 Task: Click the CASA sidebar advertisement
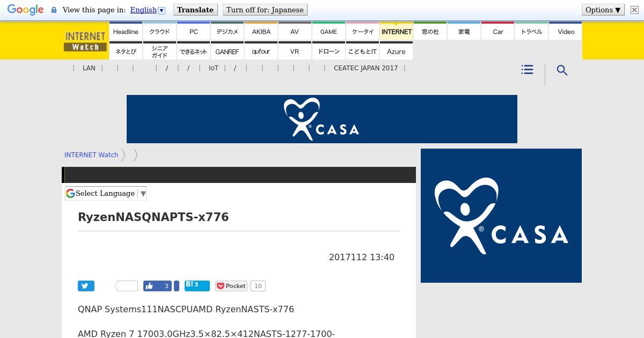[x=501, y=216]
